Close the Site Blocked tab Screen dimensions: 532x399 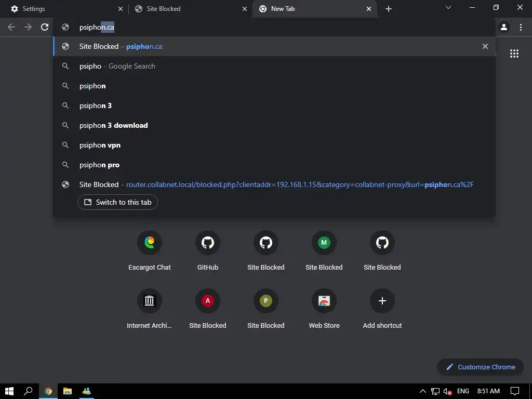[245, 9]
